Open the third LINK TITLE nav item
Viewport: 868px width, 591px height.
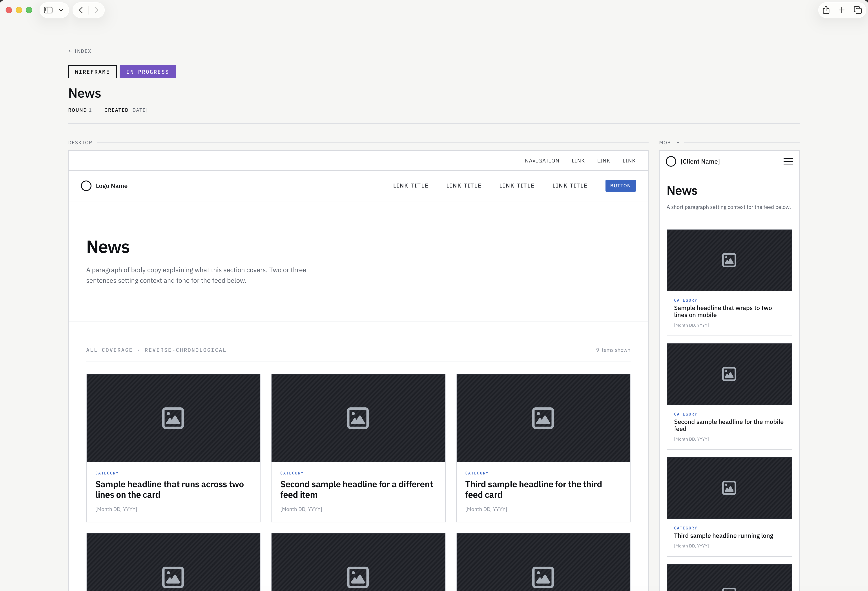tap(516, 186)
